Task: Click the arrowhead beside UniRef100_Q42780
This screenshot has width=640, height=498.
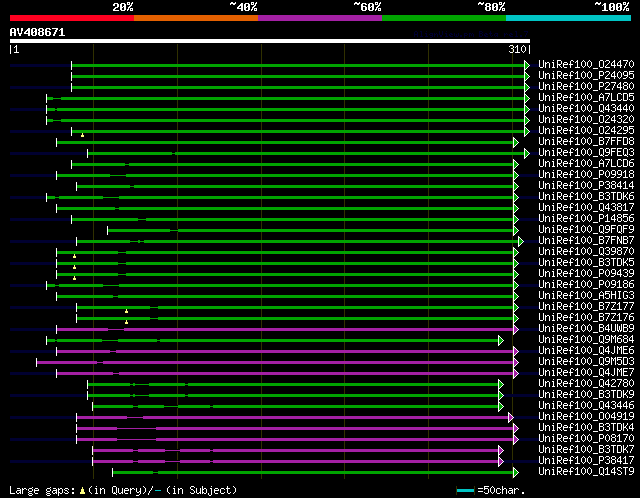Action: 501,384
